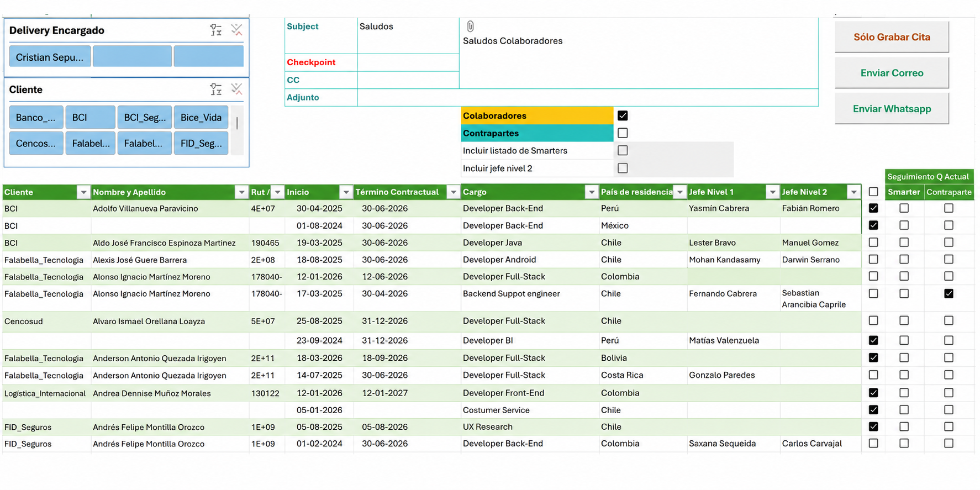Click the Enviar Whatsapp button

tap(892, 109)
